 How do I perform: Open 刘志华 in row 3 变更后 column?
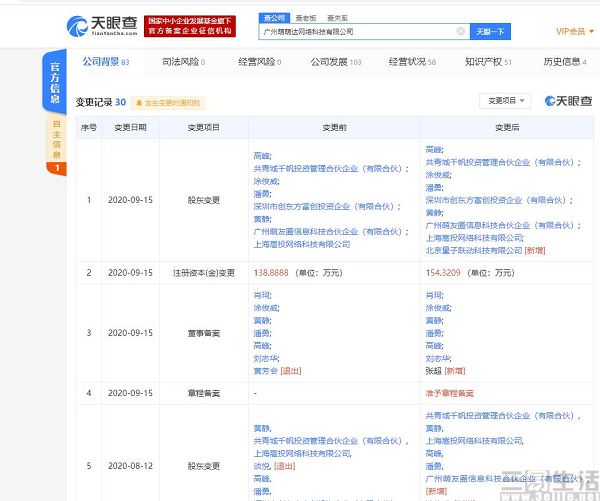(x=439, y=358)
